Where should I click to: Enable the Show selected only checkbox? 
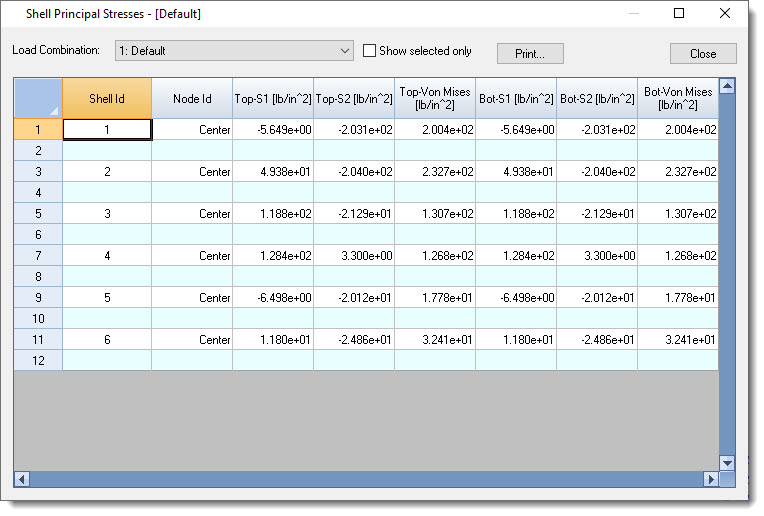370,51
